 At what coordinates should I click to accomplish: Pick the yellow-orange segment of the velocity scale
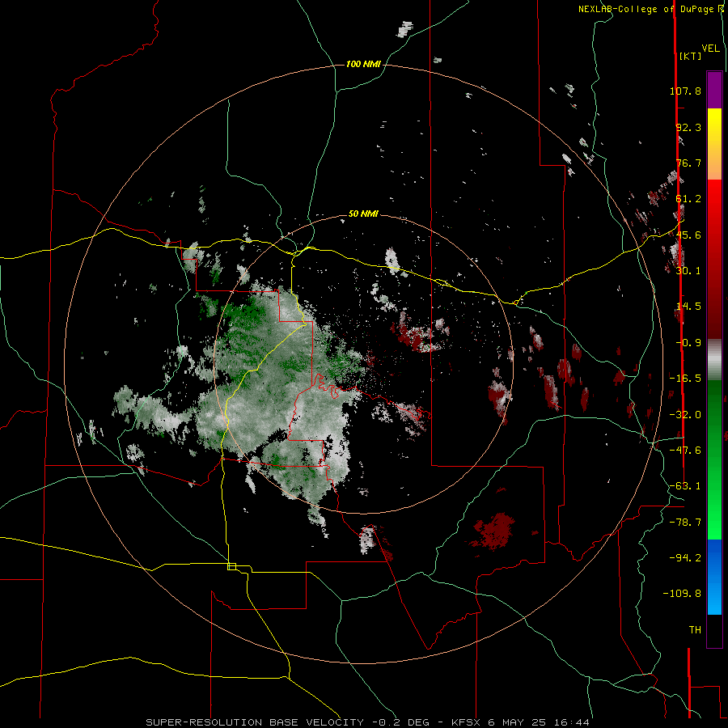714,144
